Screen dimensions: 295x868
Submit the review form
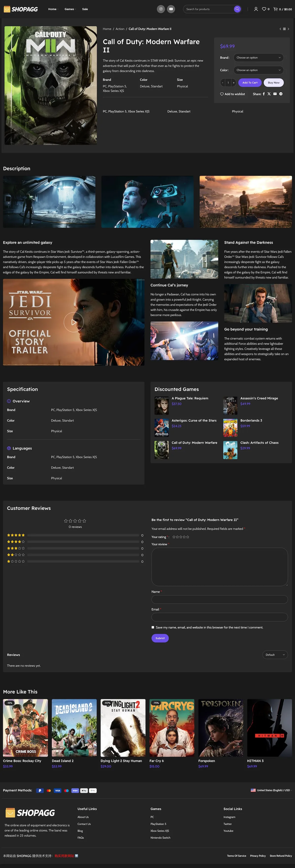click(160, 638)
